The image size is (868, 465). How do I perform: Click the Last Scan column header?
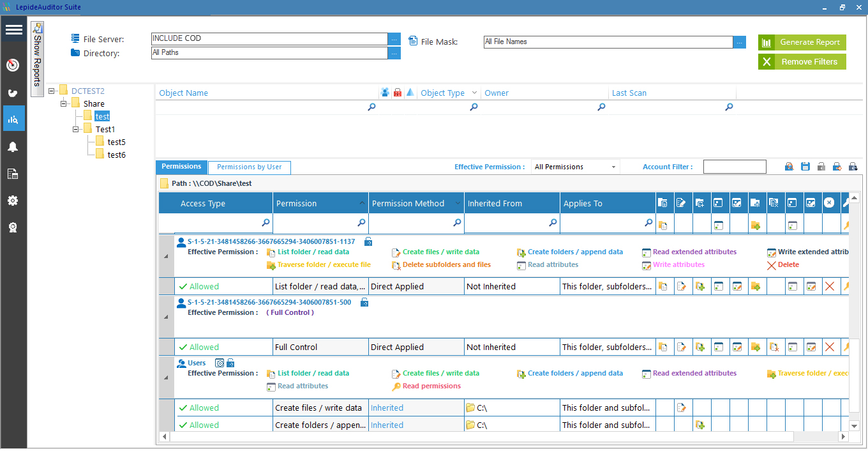tap(672, 93)
